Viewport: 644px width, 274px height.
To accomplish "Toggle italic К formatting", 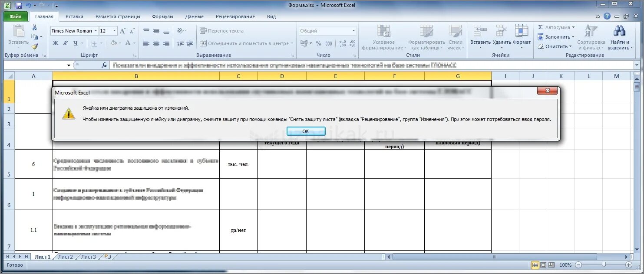I will 66,43.
